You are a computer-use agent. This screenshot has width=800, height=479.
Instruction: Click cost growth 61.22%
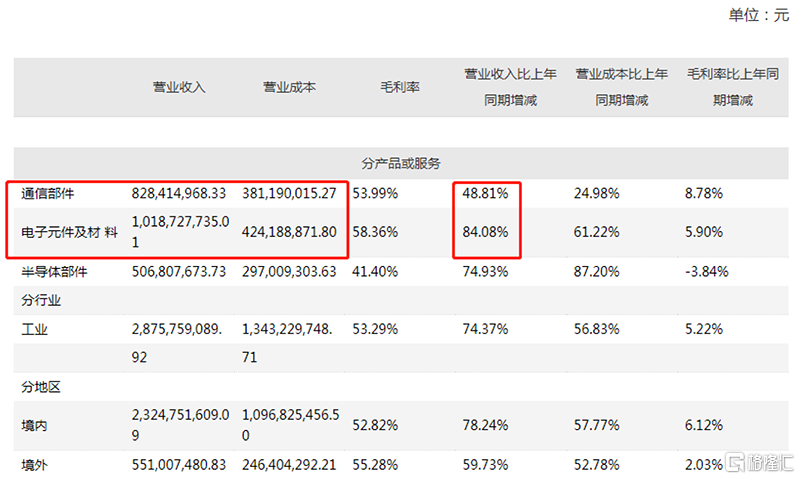click(x=596, y=232)
